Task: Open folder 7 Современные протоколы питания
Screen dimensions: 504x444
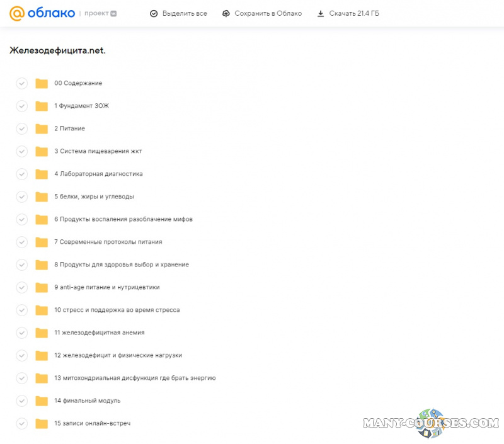Action: coord(108,242)
